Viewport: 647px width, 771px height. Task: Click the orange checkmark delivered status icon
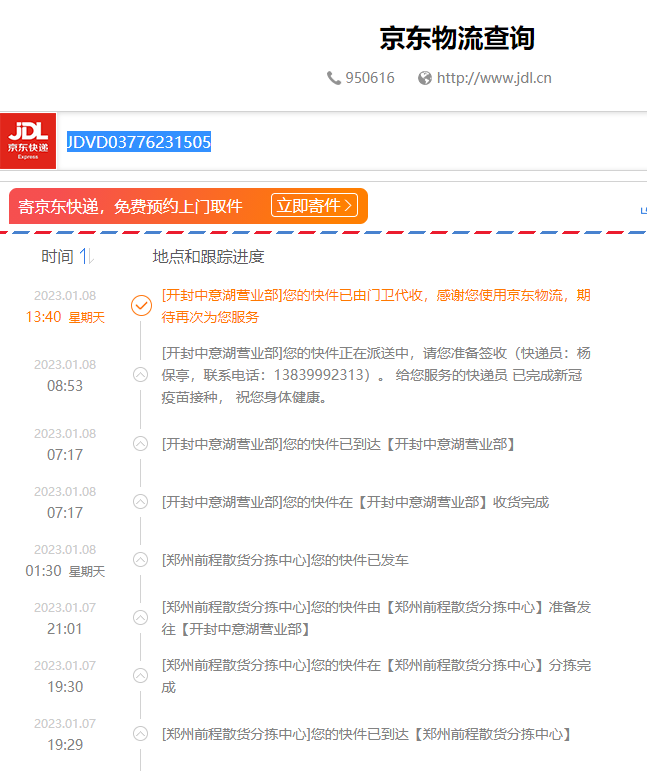pyautogui.click(x=141, y=305)
